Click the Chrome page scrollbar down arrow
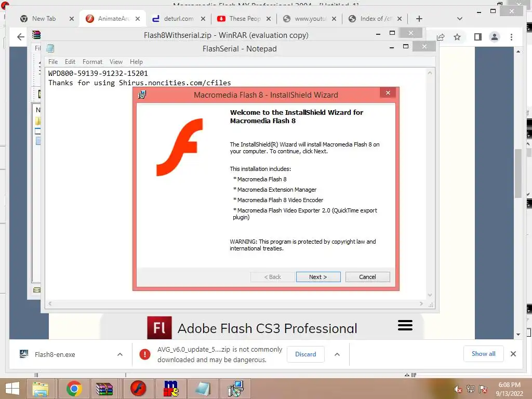 coord(518,335)
